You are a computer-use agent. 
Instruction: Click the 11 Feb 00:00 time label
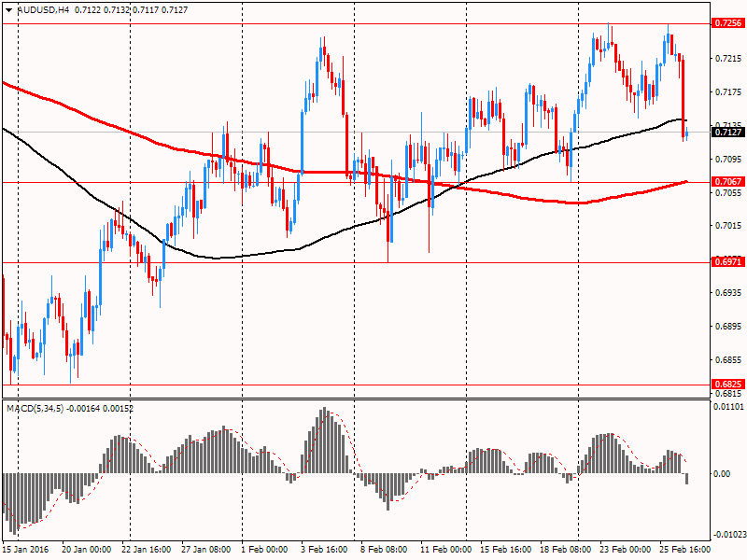click(x=444, y=552)
